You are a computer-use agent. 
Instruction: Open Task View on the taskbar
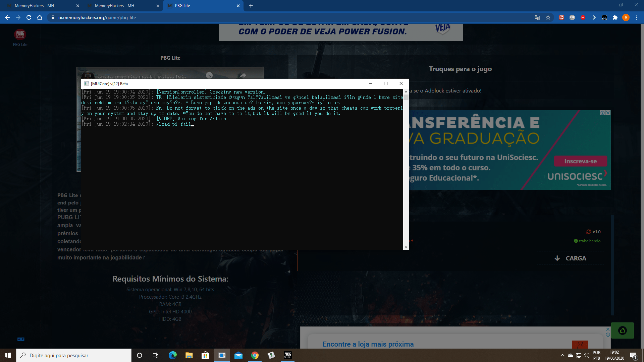(x=156, y=355)
